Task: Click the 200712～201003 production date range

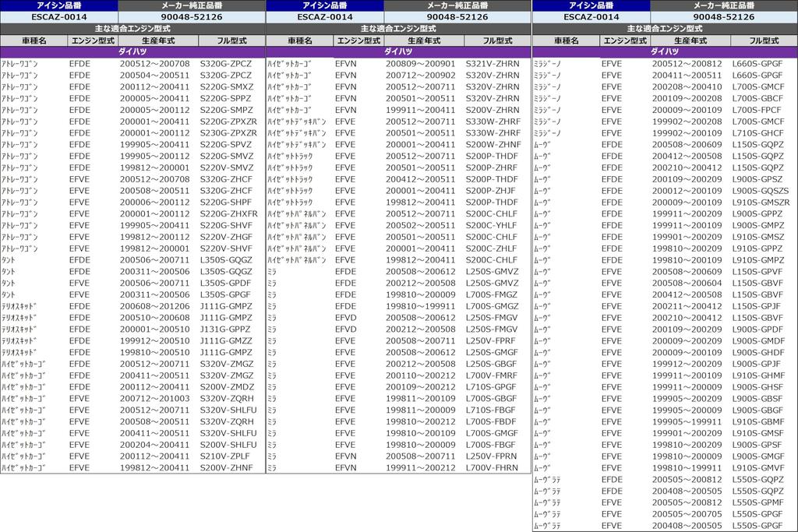Action: [154, 398]
